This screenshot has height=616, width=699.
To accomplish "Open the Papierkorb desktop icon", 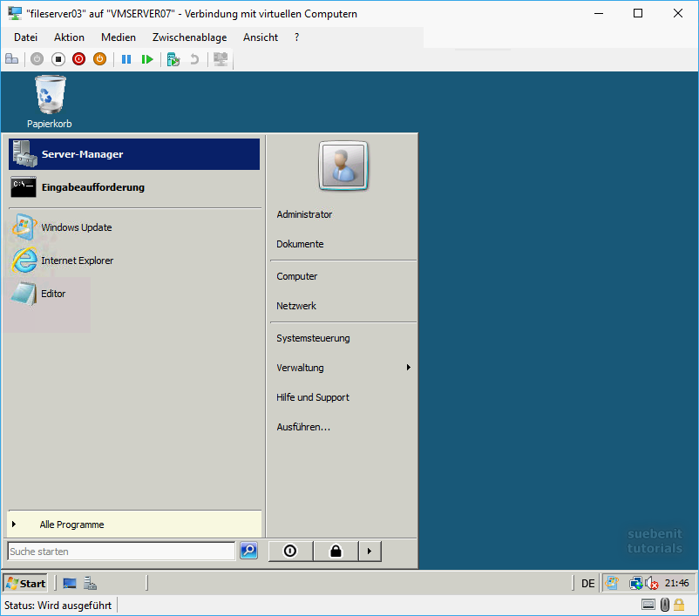I will tap(50, 102).
